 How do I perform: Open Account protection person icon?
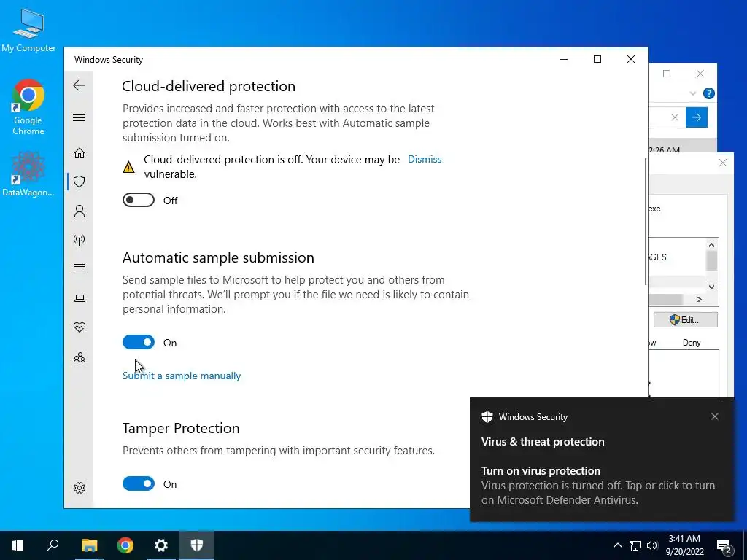coord(79,211)
